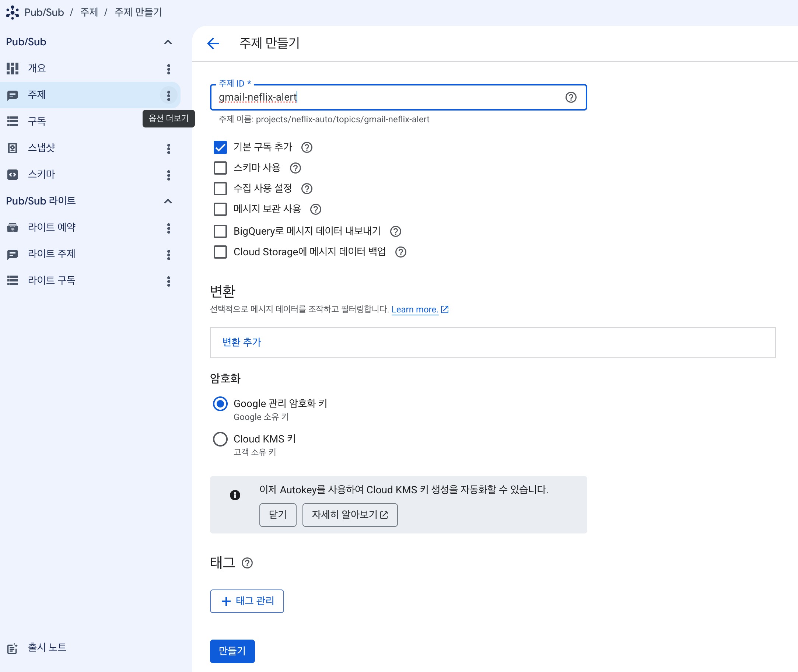Click the 라이트 구독 list icon

12,281
